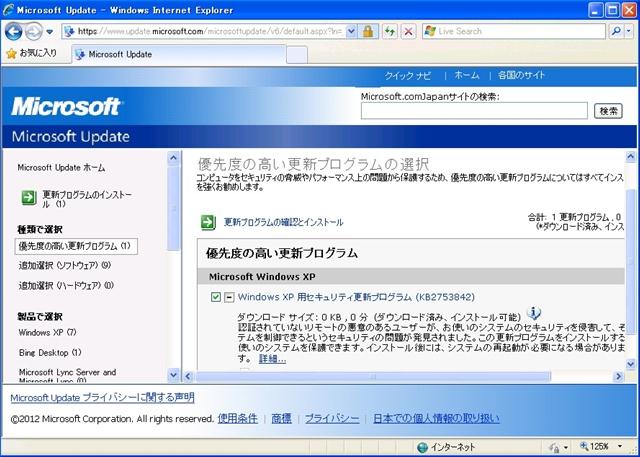Click the Live Search input box

coord(514,31)
